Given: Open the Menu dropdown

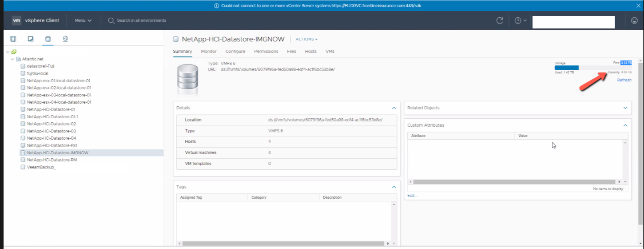Looking at the screenshot, I should click(83, 20).
